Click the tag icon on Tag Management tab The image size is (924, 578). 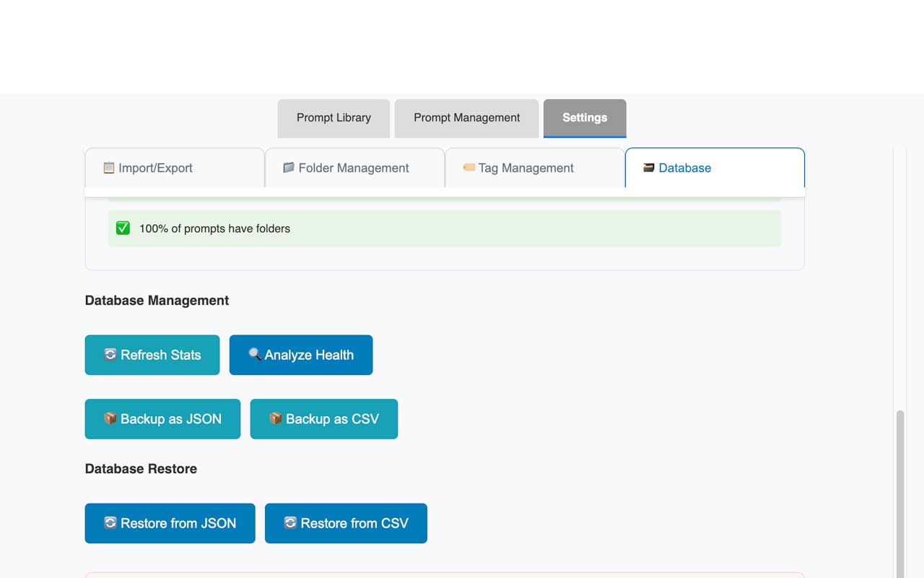[468, 168]
